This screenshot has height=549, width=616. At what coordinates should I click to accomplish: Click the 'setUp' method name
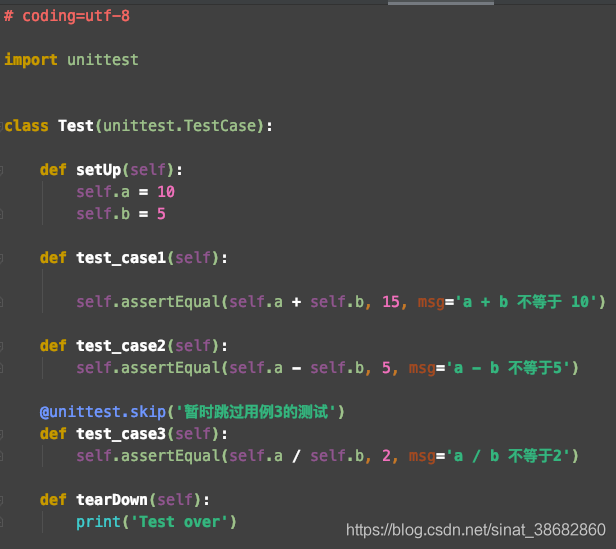tap(99, 170)
